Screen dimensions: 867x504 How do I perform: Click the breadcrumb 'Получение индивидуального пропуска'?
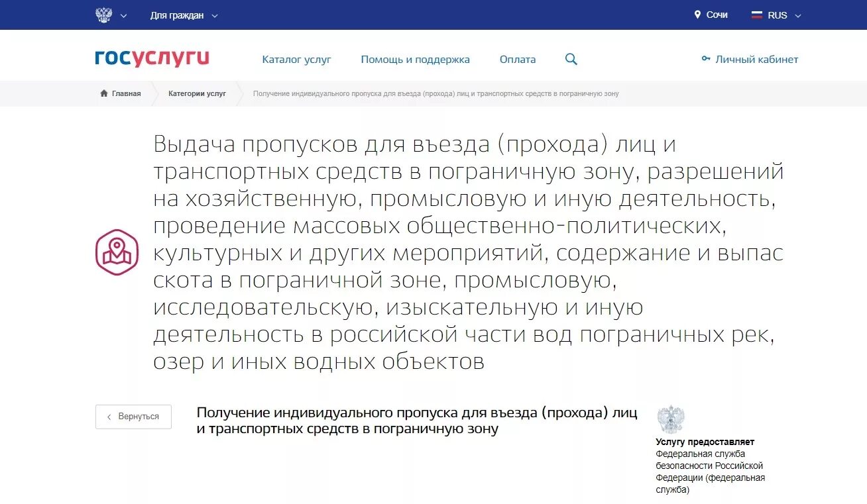(x=436, y=93)
